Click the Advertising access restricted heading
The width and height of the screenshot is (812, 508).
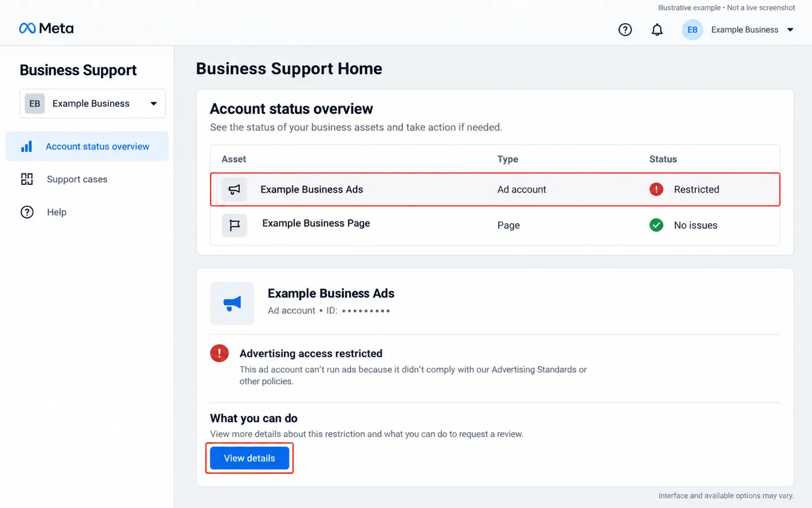pos(311,353)
